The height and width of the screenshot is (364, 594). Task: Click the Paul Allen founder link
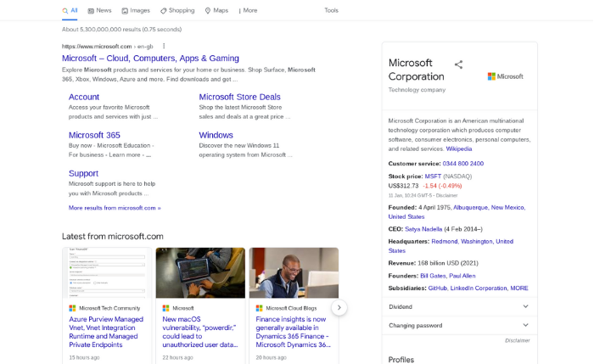click(x=462, y=276)
